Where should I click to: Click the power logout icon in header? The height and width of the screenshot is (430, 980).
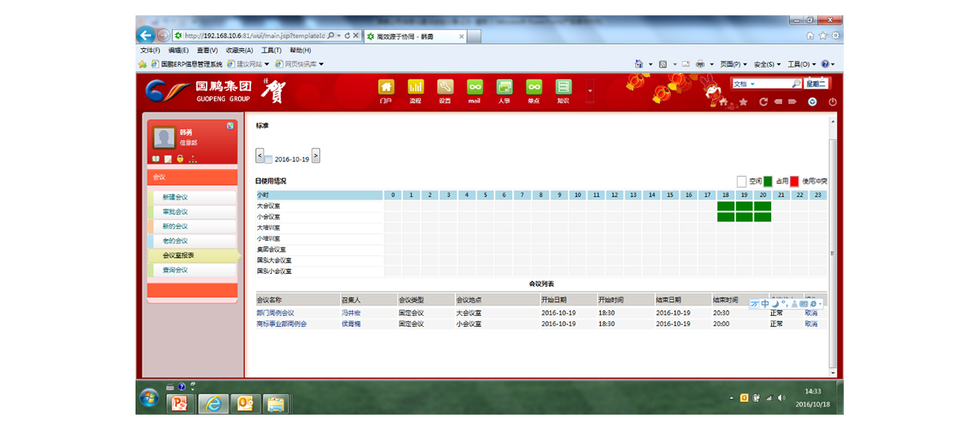(832, 102)
